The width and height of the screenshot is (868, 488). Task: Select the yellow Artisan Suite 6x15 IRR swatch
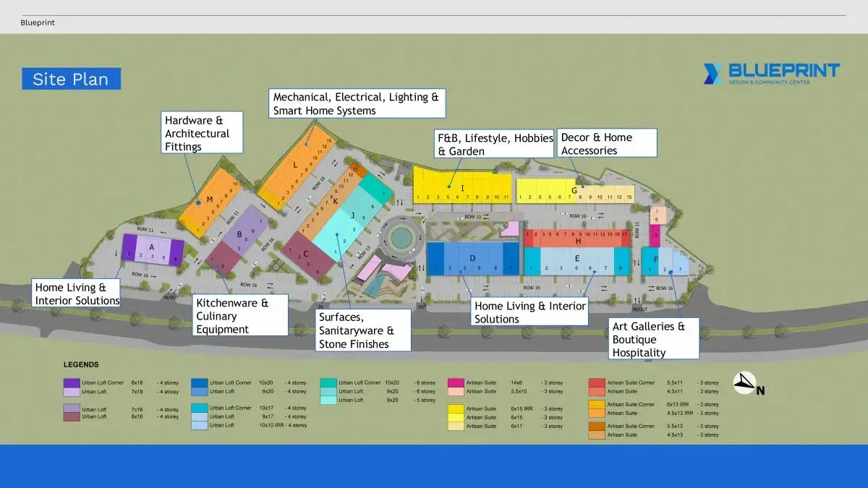point(456,409)
